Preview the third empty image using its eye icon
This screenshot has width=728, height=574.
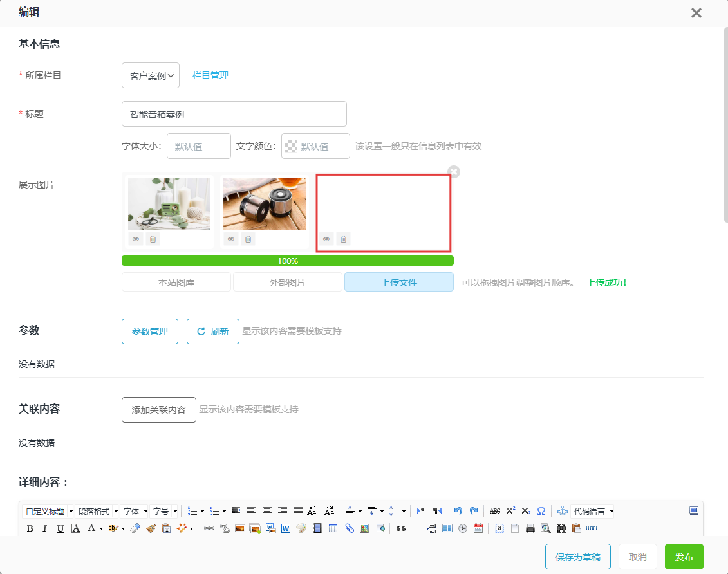click(x=326, y=239)
